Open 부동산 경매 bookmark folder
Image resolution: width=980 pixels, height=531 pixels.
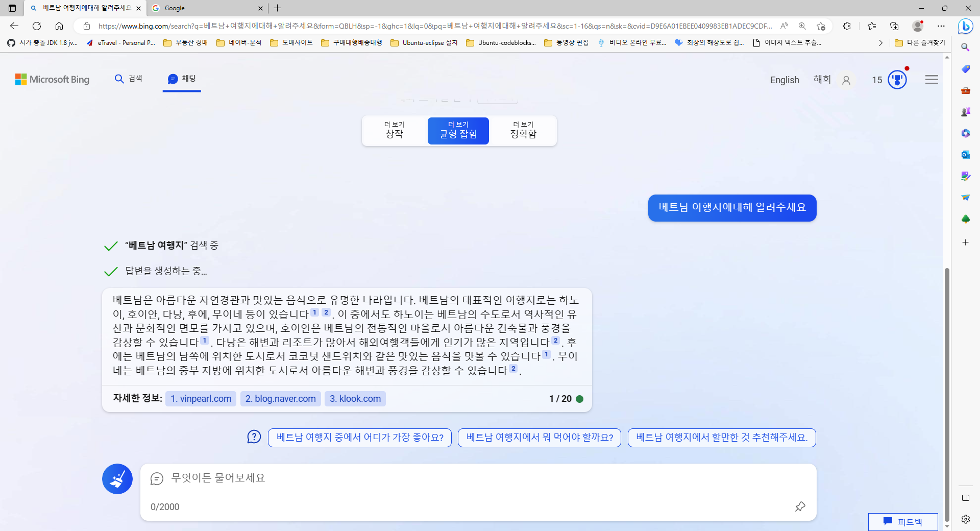pyautogui.click(x=186, y=43)
